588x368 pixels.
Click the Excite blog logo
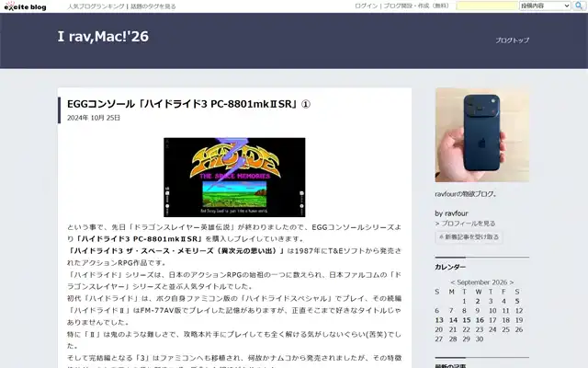pos(25,6)
